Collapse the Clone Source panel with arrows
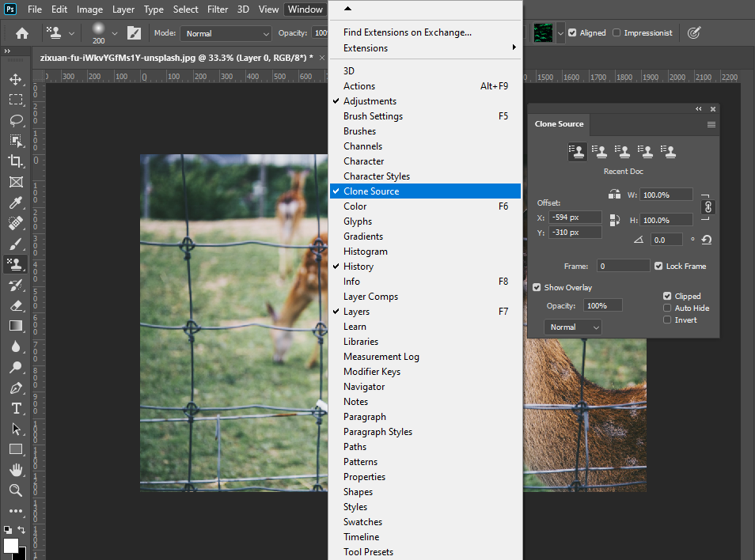The image size is (755, 560). (x=699, y=109)
